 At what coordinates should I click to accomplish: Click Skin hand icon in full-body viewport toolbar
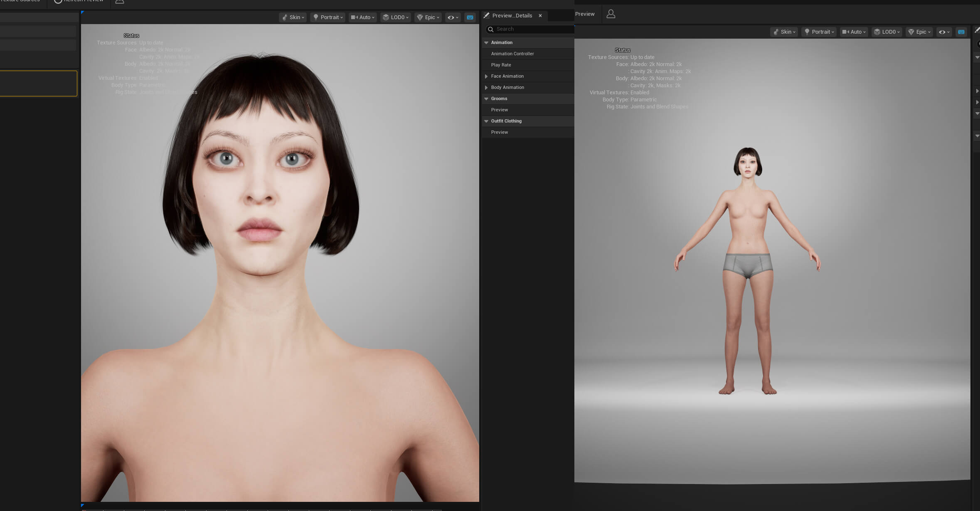click(x=776, y=32)
